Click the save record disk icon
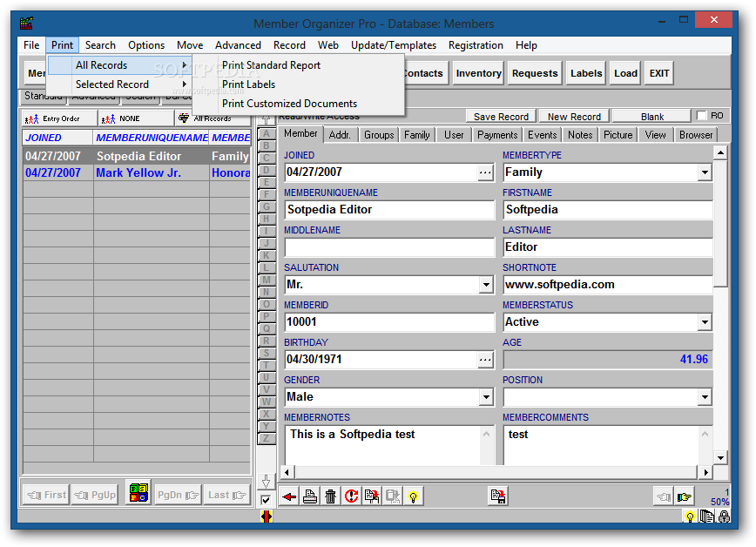The width and height of the screenshot is (756, 547). (x=497, y=496)
